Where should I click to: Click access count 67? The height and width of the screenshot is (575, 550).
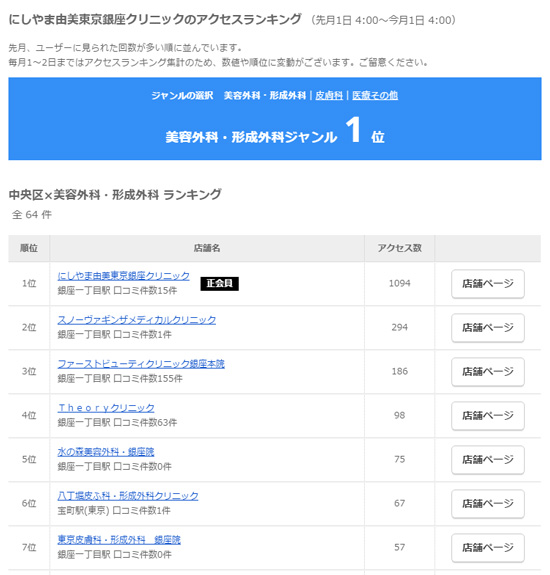(400, 503)
